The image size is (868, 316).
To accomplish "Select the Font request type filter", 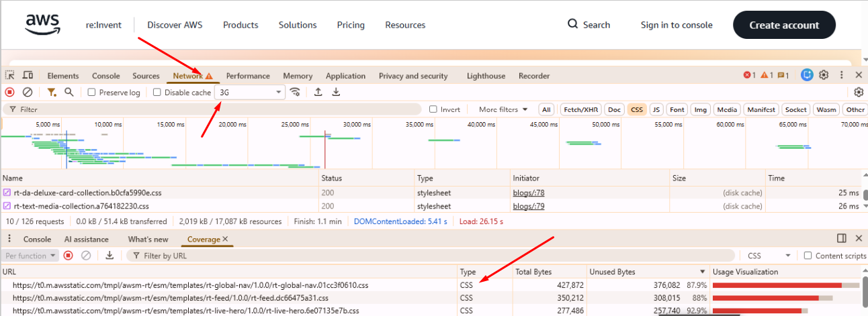I will [x=677, y=109].
